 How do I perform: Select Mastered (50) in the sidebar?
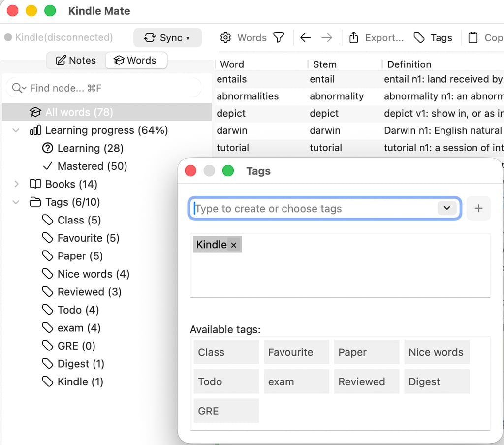click(92, 166)
